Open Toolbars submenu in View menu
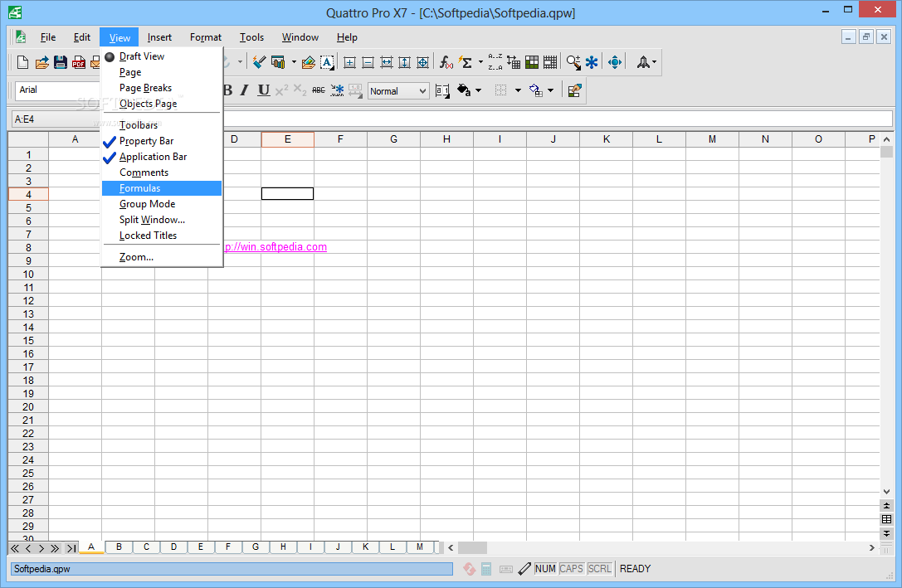Image resolution: width=902 pixels, height=588 pixels. tap(162, 124)
